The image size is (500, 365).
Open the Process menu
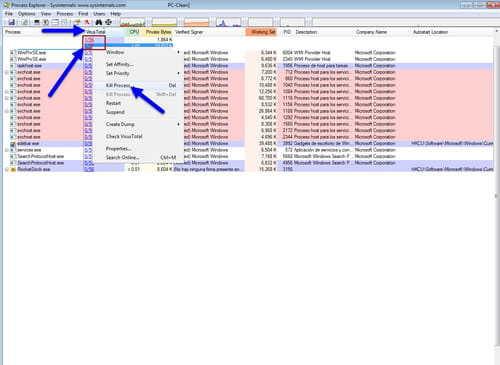tap(65, 14)
